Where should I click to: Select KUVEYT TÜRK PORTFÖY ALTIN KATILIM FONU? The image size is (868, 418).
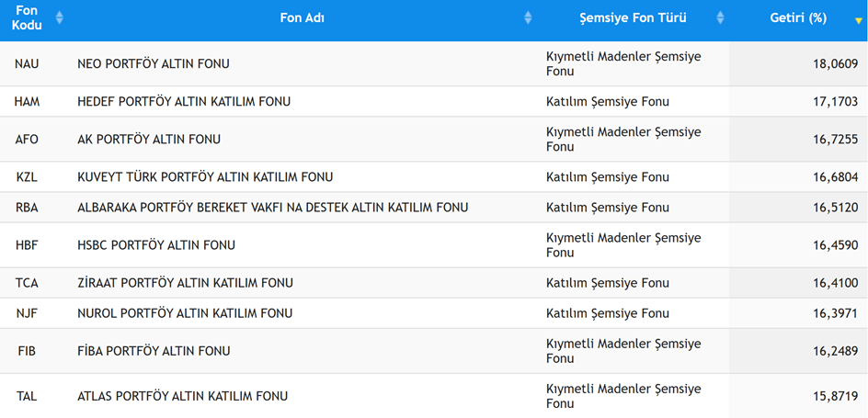pyautogui.click(x=205, y=176)
